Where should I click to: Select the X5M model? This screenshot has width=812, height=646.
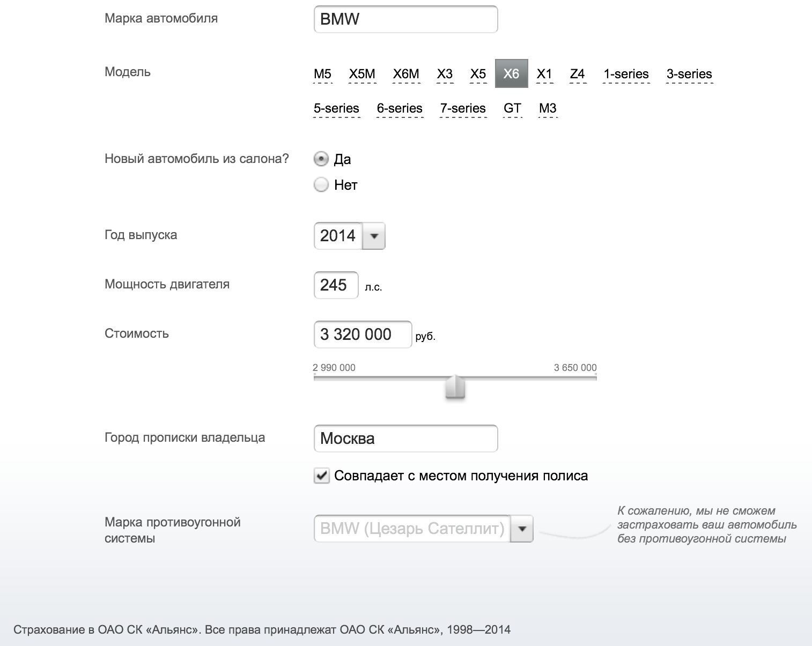tap(362, 74)
